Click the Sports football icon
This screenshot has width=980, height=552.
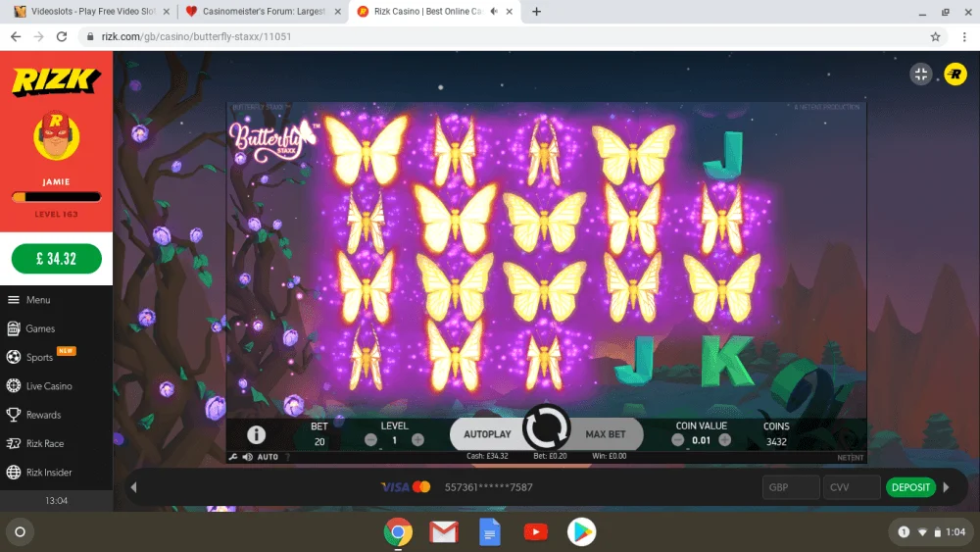point(13,357)
